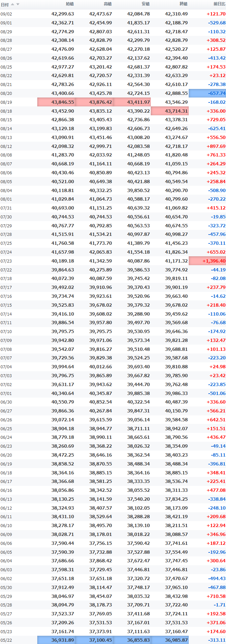
Task: Click the 07/11 date cell
Action: click(6, 323)
